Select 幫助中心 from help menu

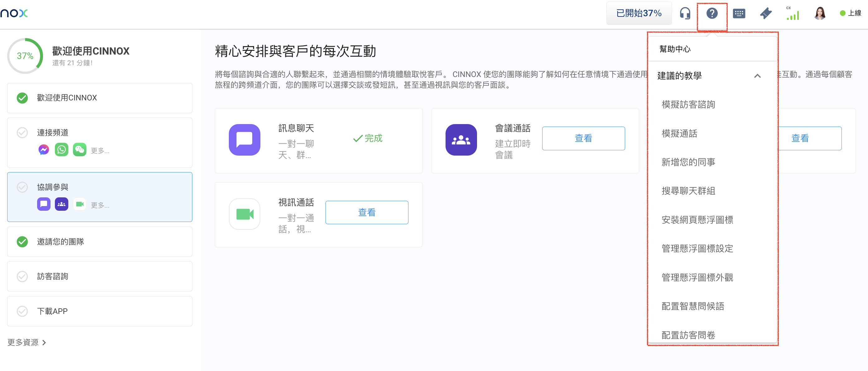click(675, 49)
